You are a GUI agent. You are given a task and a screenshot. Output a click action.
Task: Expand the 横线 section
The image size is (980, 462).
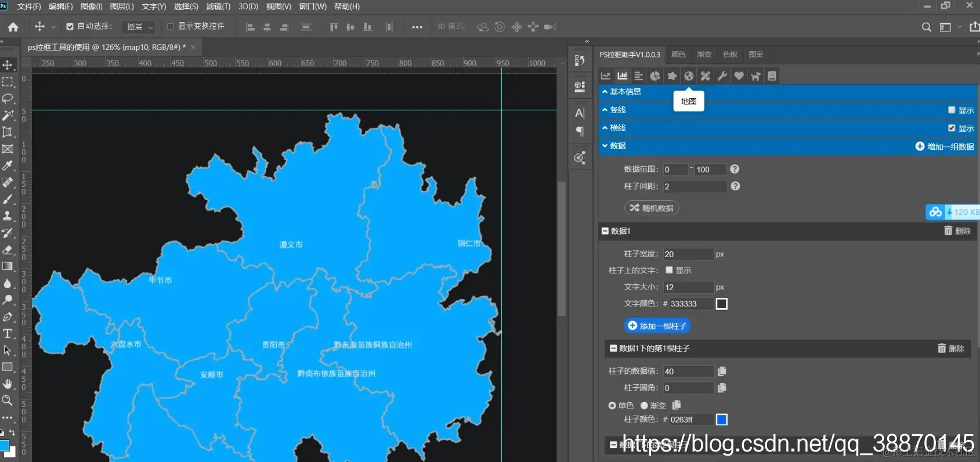788,128
